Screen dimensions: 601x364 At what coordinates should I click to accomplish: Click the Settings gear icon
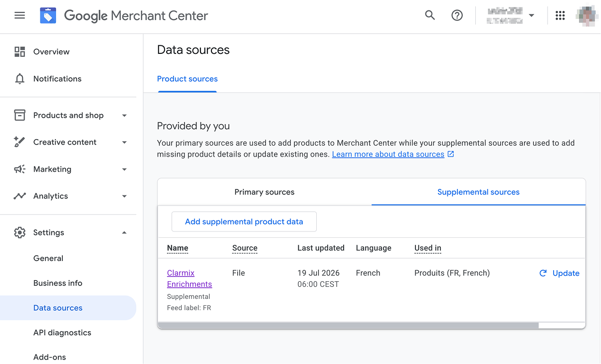pos(19,232)
